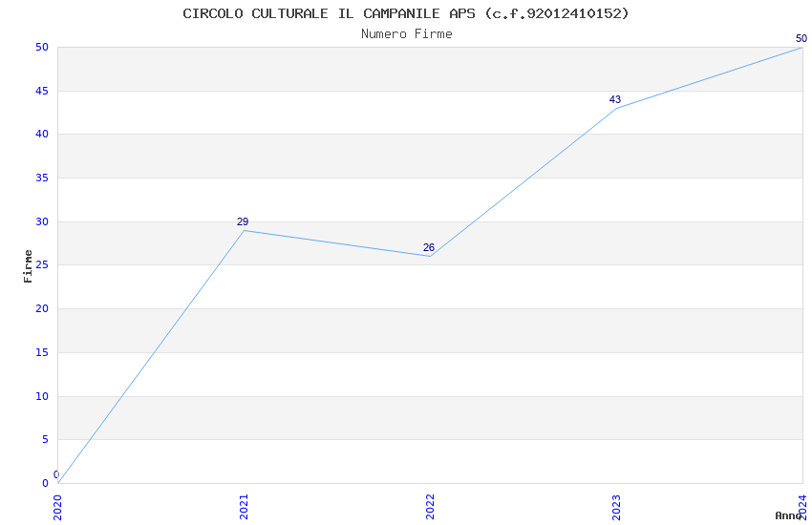
Task: Click the x-axis year label 2024
Action: pos(802,508)
